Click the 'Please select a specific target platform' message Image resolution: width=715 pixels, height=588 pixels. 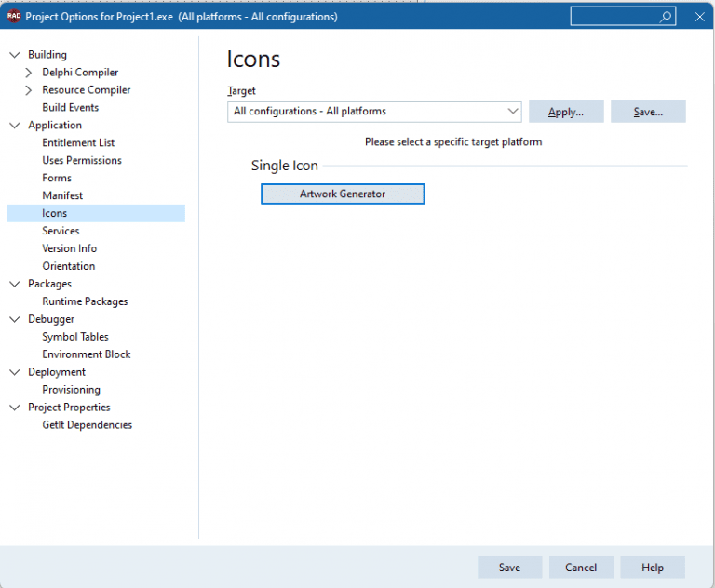453,142
